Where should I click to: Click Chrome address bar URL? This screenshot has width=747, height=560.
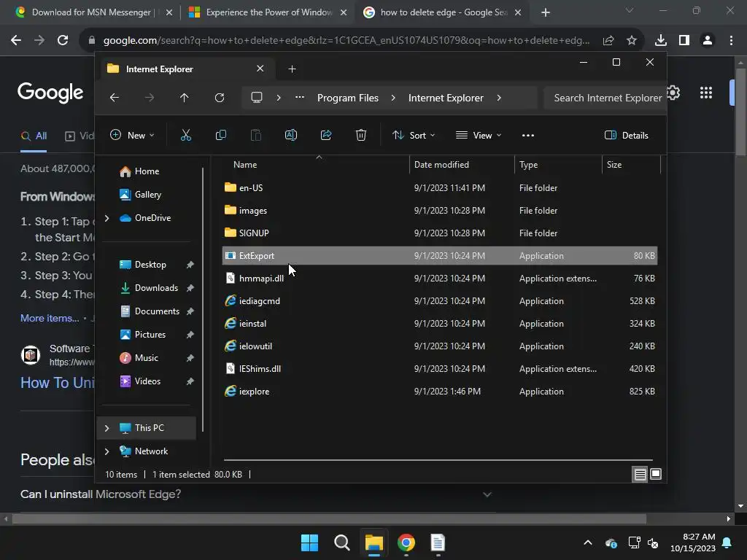point(347,41)
